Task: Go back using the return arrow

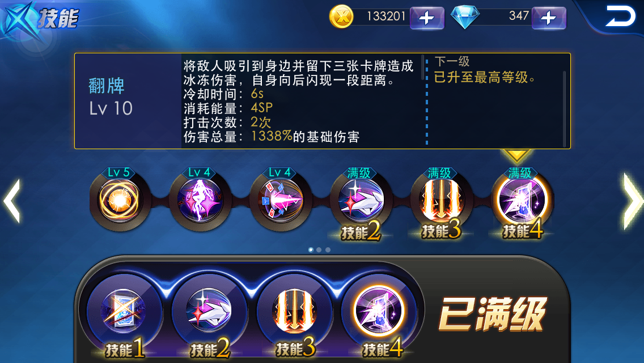Action: pos(620,16)
